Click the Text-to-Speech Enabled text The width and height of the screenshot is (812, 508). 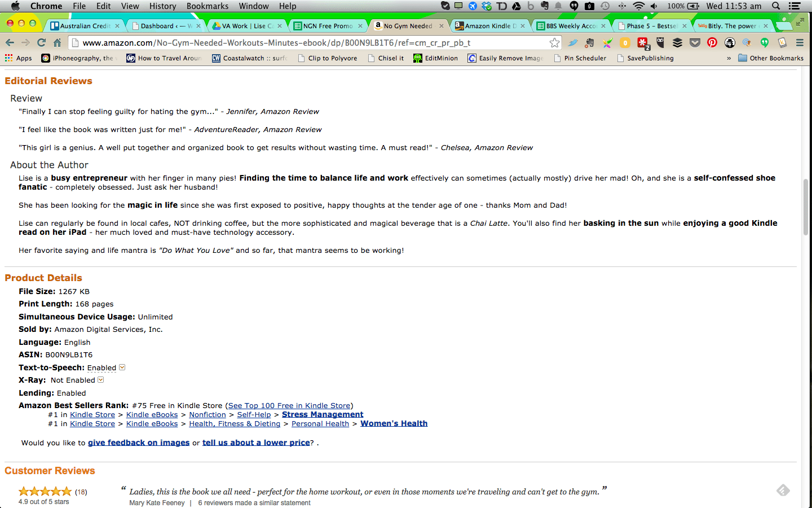point(101,367)
